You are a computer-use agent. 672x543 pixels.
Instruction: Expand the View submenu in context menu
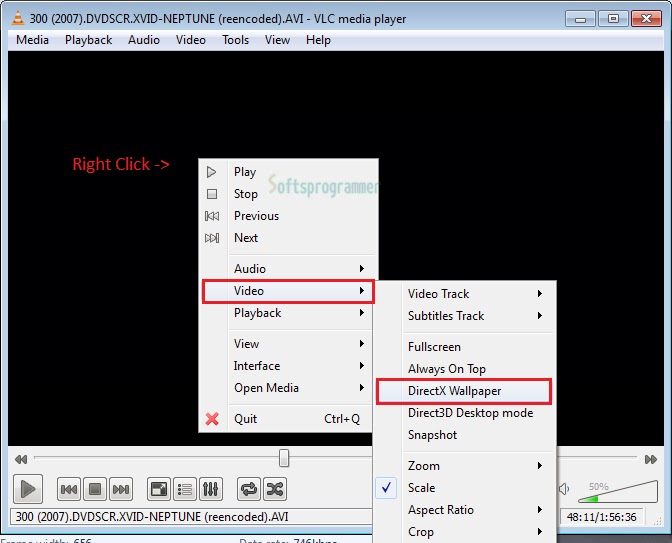287,344
